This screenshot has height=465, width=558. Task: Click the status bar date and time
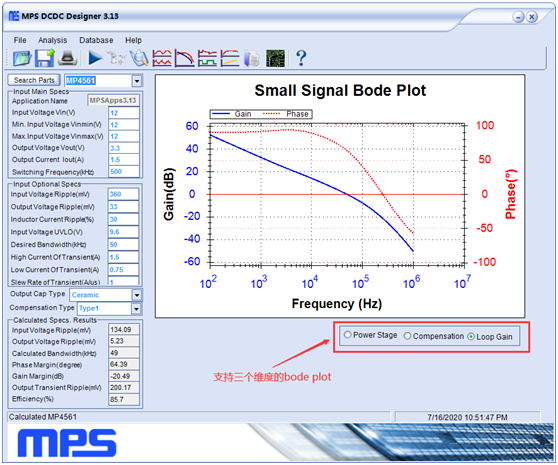pyautogui.click(x=467, y=417)
